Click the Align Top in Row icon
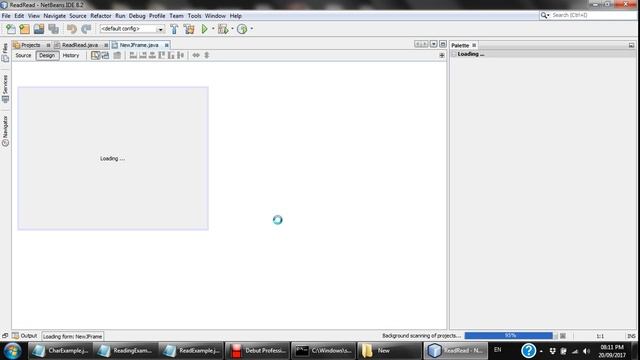This screenshot has height=360, width=640. [162, 55]
